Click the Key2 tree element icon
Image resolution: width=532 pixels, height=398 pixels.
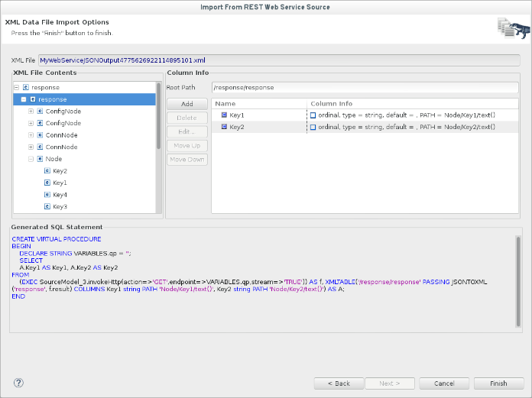[47, 171]
